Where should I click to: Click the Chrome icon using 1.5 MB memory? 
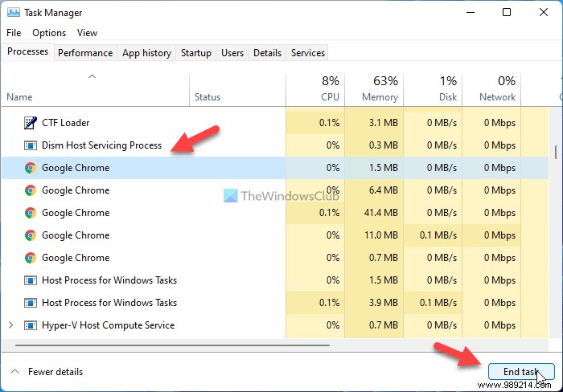[x=31, y=168]
